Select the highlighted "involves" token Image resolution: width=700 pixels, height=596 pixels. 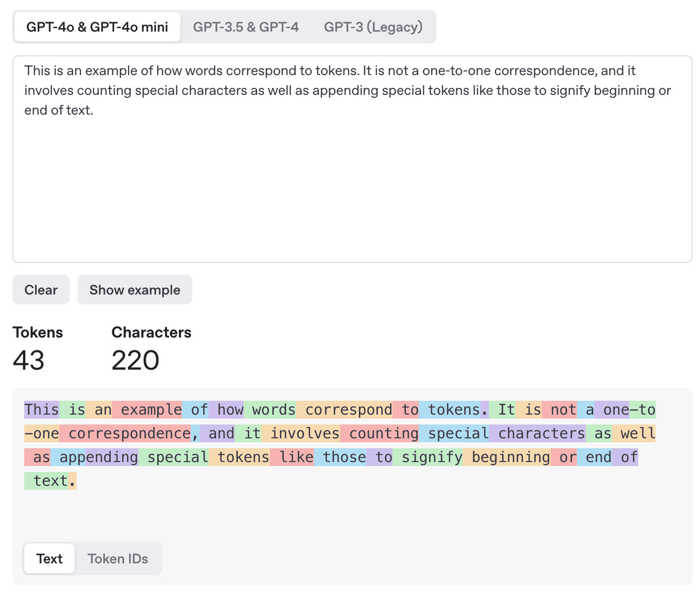tap(301, 433)
